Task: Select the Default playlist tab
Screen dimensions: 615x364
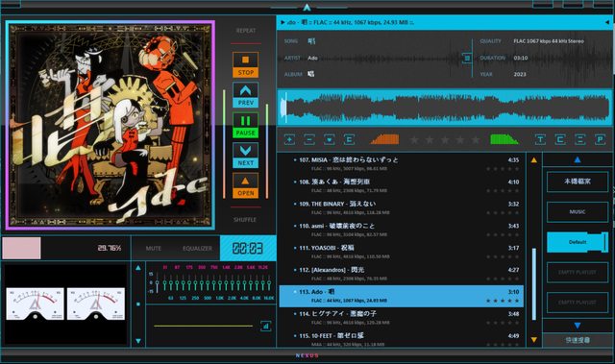Action: (x=578, y=242)
